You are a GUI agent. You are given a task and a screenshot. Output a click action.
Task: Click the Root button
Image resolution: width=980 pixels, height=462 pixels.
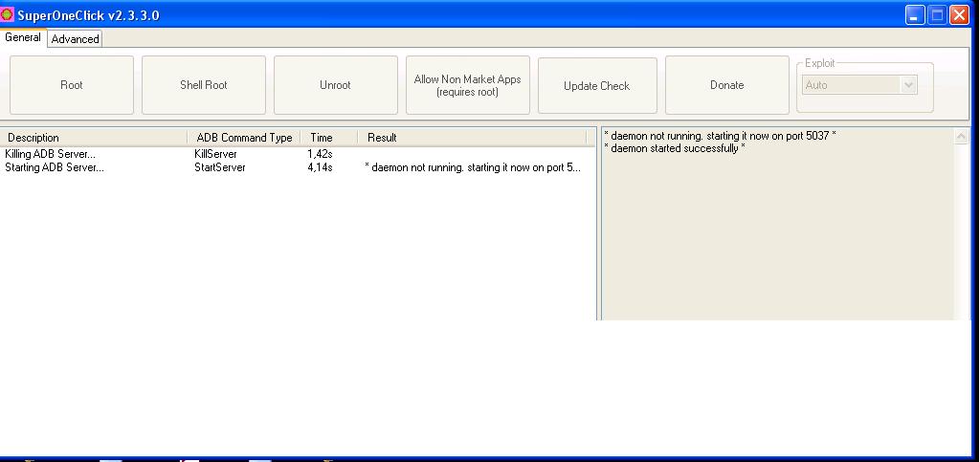click(x=72, y=85)
